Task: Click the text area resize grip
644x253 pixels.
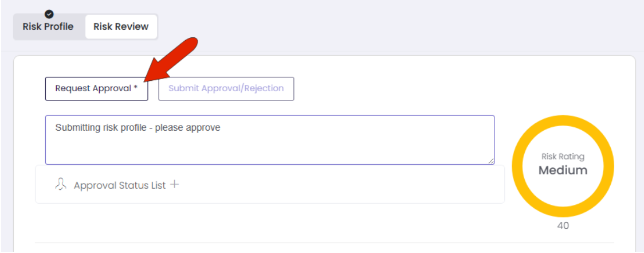Action: pyautogui.click(x=491, y=161)
